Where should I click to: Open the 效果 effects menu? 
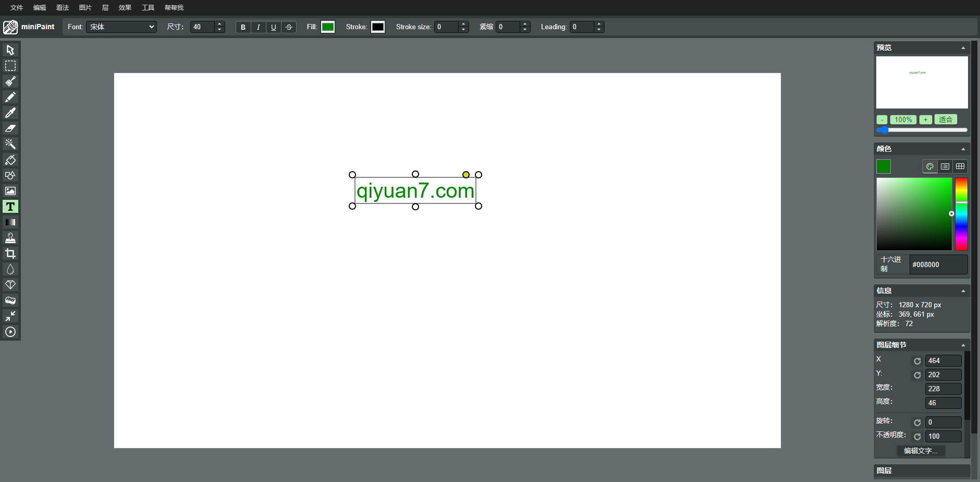[x=125, y=8]
